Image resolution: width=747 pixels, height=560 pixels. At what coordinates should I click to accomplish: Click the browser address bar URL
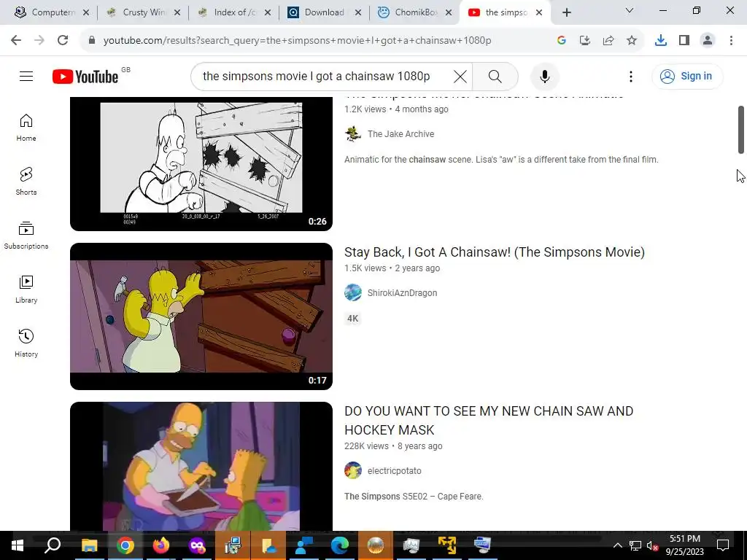(x=298, y=40)
